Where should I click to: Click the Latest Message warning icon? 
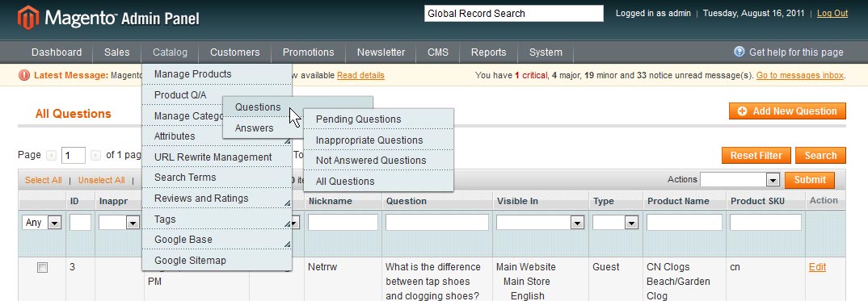(x=23, y=75)
